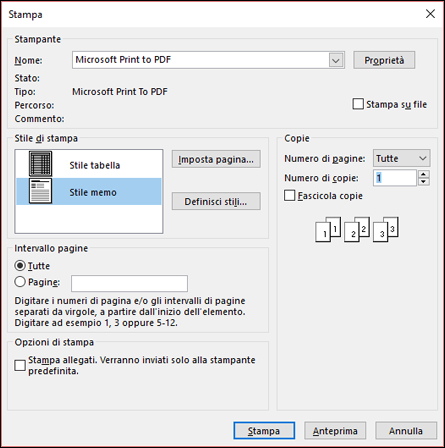Screen dimensions: 445x448
Task: Check Fascicola copie option
Action: point(289,195)
